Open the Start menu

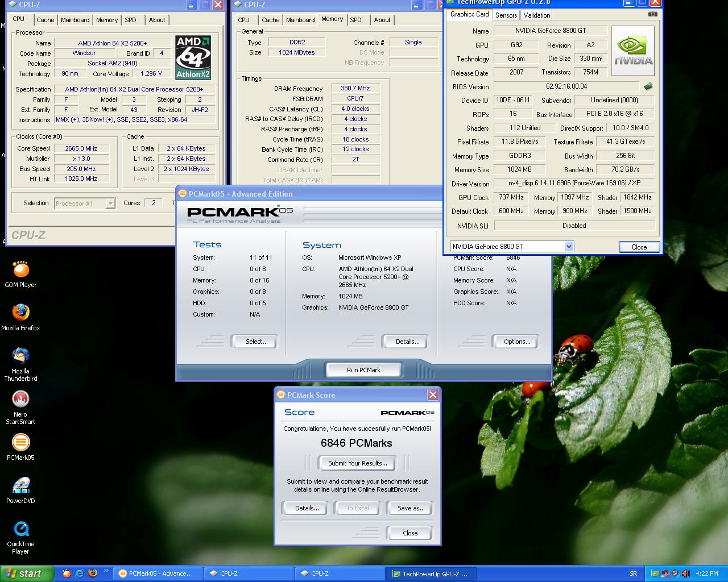[x=27, y=573]
